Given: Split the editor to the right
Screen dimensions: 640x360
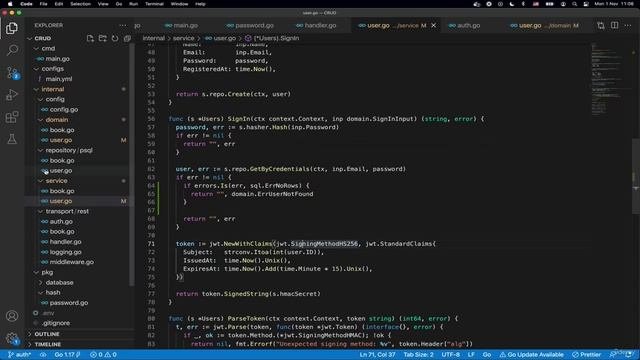Looking at the screenshot, I should 614,25.
